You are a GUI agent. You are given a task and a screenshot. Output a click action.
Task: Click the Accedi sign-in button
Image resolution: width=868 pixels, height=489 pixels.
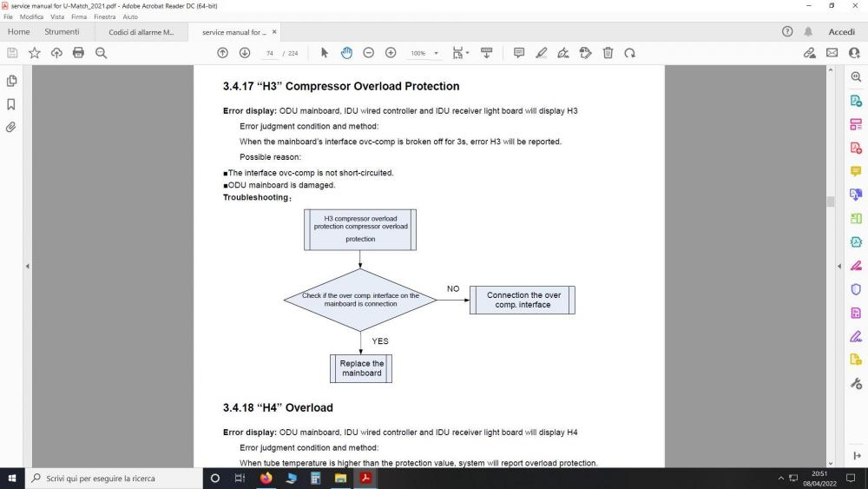pos(841,32)
